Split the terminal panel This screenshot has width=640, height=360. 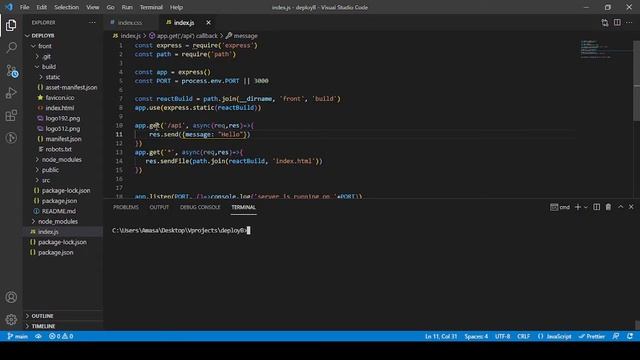click(596, 207)
